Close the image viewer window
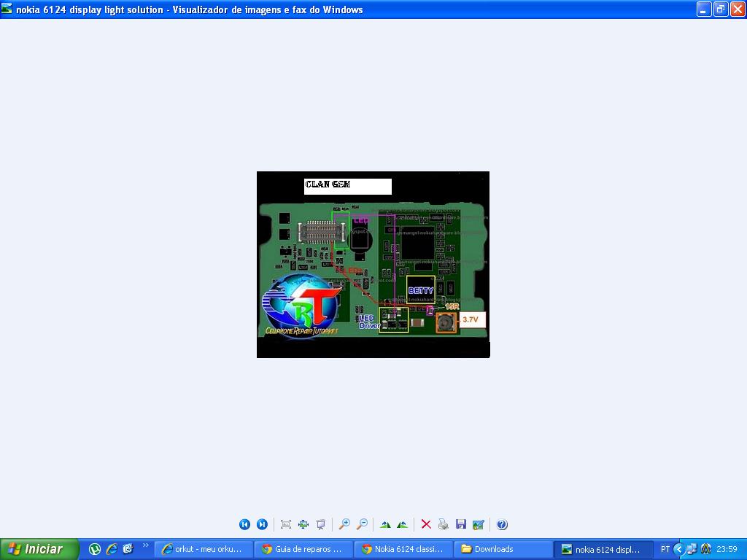 pos(737,9)
